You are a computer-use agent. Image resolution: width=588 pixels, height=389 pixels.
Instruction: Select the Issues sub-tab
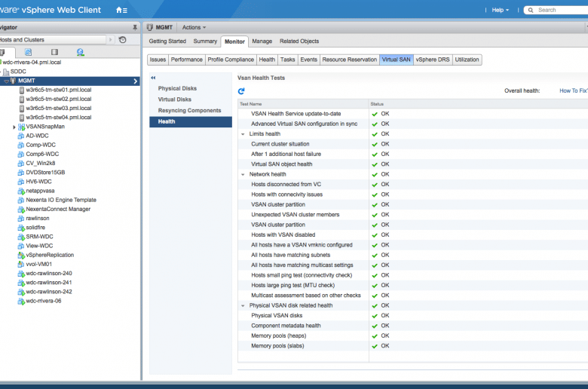[158, 60]
